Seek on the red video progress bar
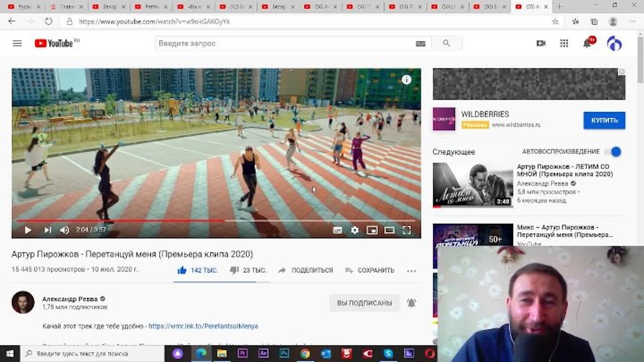 [216, 220]
